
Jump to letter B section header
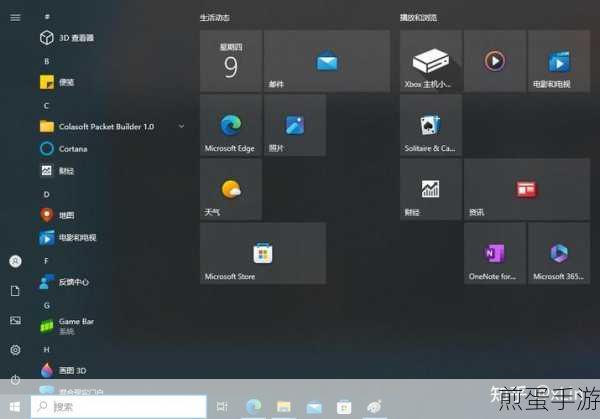[46, 61]
